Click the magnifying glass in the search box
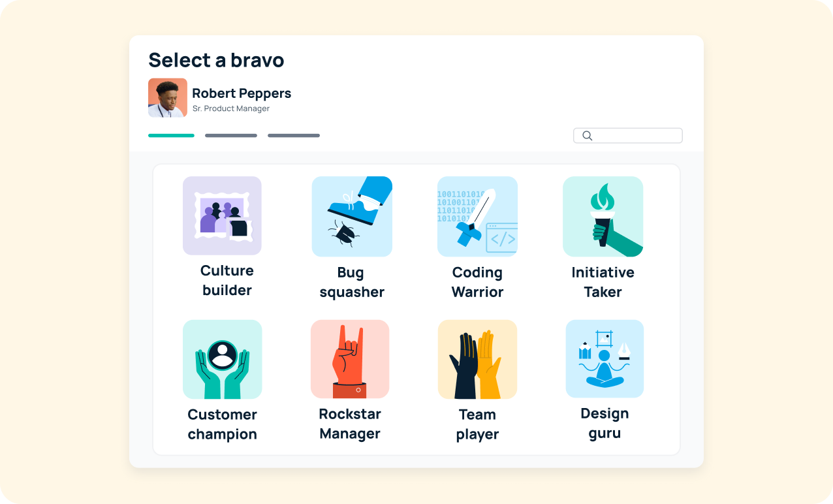 point(587,135)
